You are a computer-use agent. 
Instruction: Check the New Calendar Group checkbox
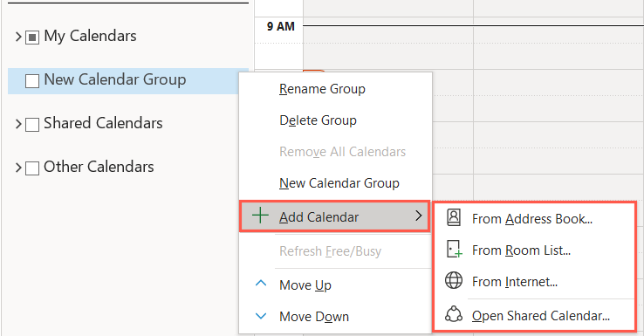click(x=32, y=81)
